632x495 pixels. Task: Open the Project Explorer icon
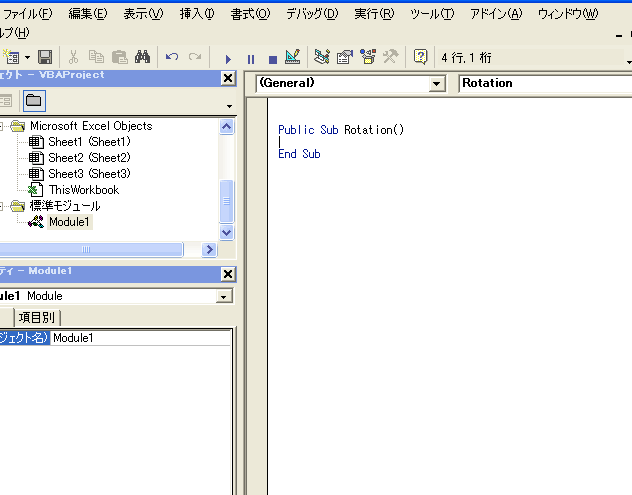click(321, 58)
